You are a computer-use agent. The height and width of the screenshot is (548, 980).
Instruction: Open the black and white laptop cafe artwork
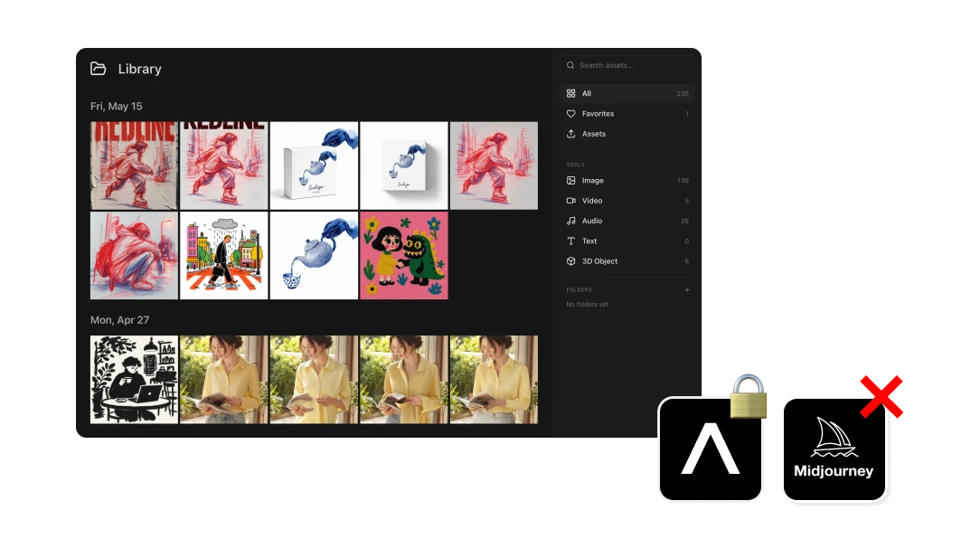(x=134, y=380)
